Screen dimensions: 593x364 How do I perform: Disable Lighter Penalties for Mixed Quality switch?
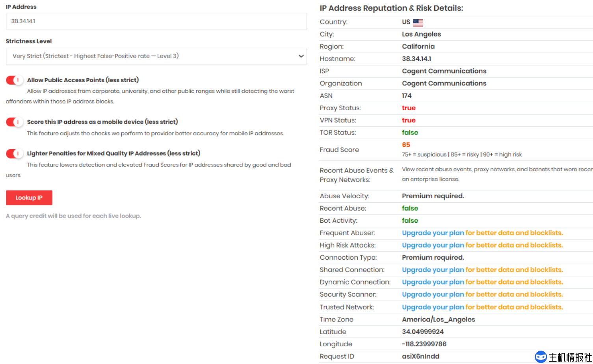(14, 153)
